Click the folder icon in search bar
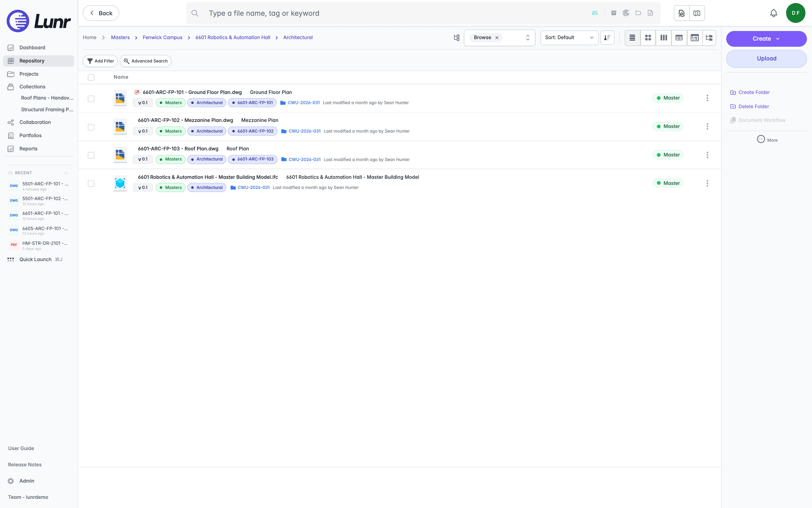Viewport: 812px width, 508px height. tap(638, 13)
